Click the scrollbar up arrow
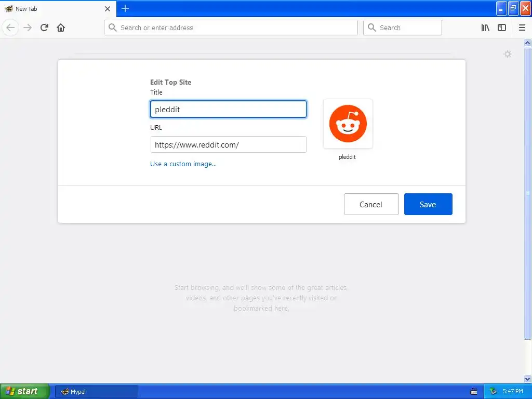Viewport: 532px width, 399px height. [527, 43]
